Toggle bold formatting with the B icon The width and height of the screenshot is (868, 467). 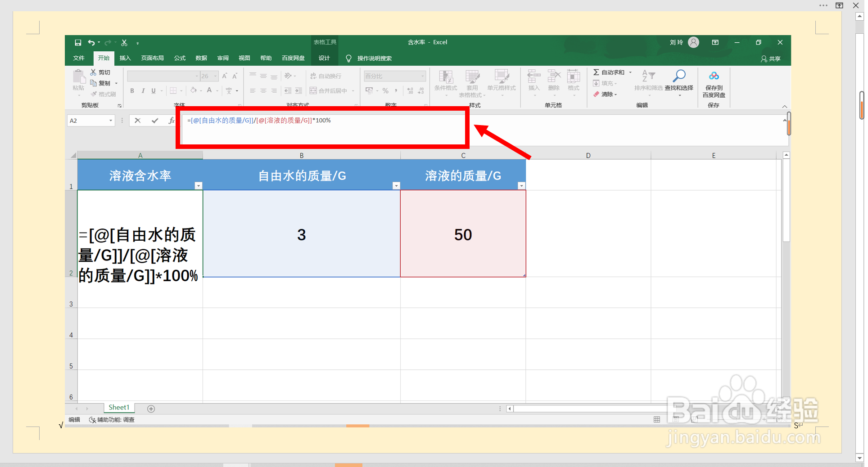[x=132, y=90]
